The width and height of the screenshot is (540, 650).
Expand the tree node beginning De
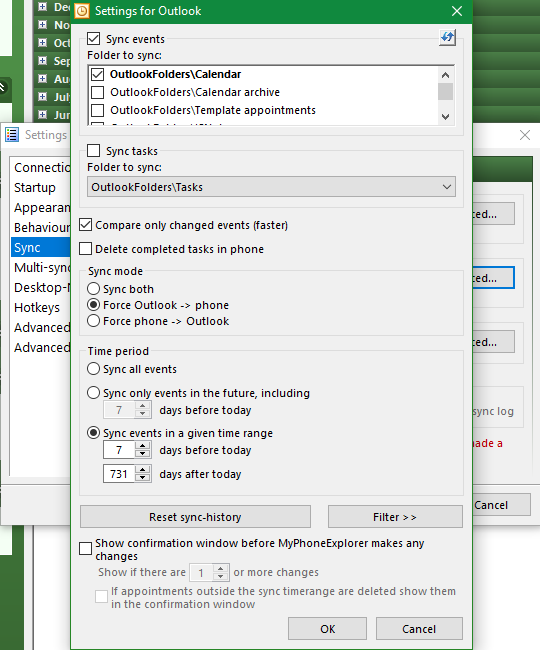click(42, 7)
